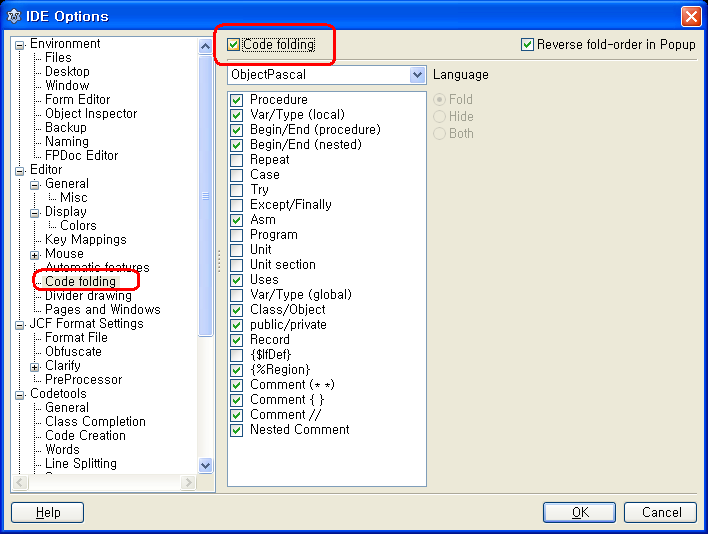708x534 pixels.
Task: Toggle {%Region} checkbox
Action: 236,370
